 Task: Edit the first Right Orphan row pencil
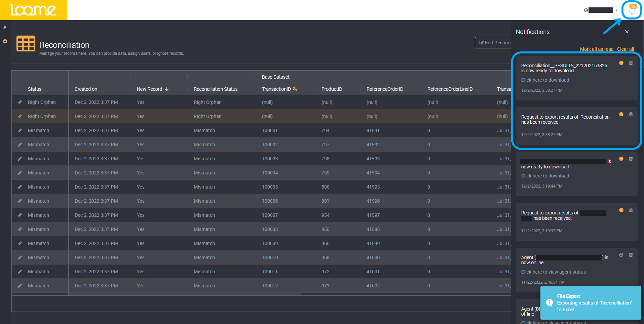pos(20,102)
